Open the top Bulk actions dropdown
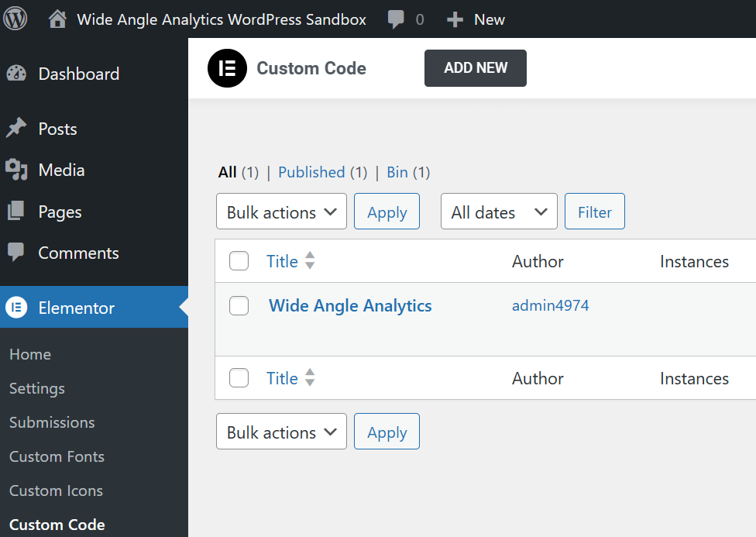Viewport: 756px width, 537px height. [x=282, y=212]
